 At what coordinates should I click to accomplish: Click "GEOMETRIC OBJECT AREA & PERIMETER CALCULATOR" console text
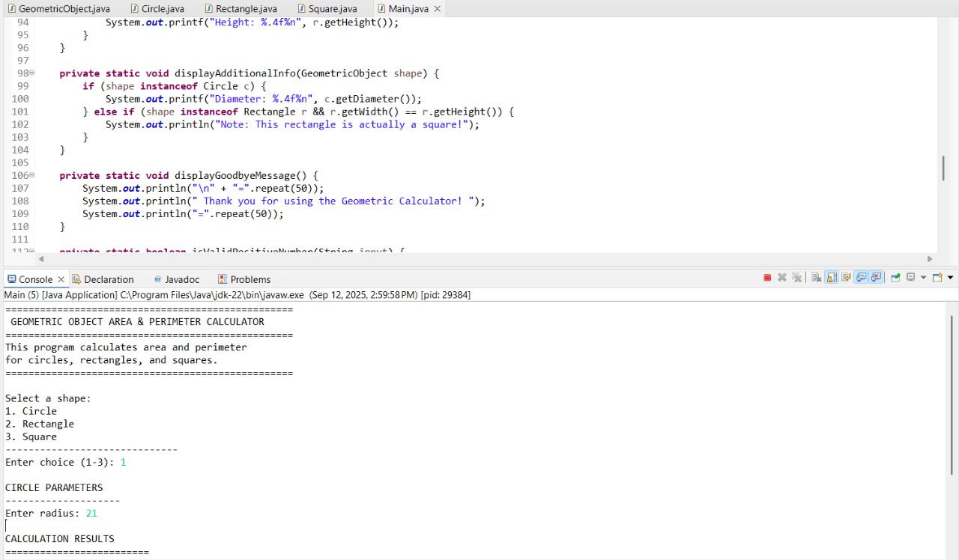(x=137, y=322)
